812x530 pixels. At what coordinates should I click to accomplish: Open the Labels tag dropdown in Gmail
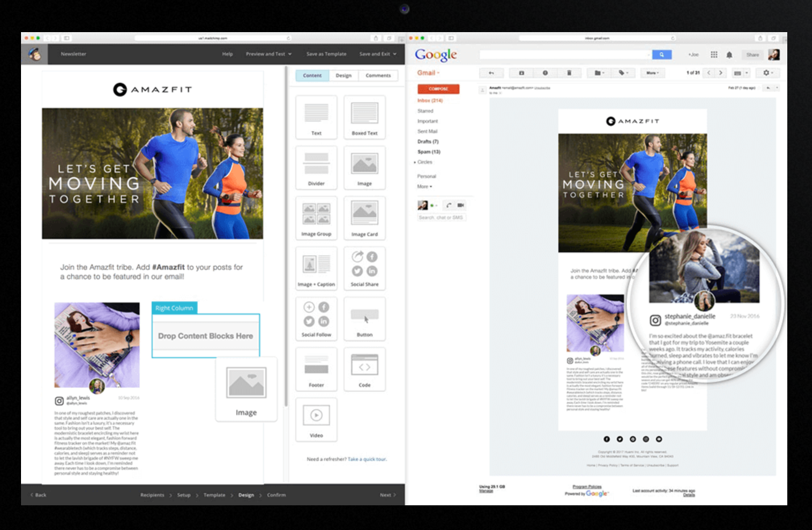623,73
